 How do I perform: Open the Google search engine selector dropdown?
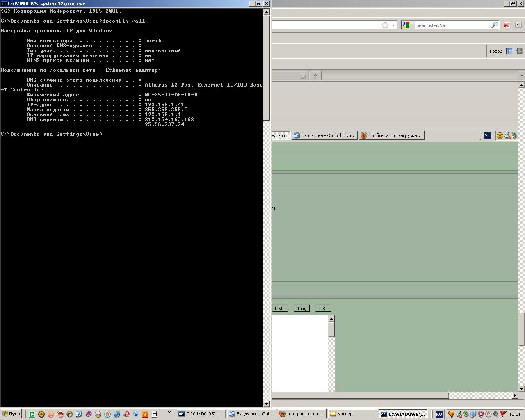[x=407, y=25]
